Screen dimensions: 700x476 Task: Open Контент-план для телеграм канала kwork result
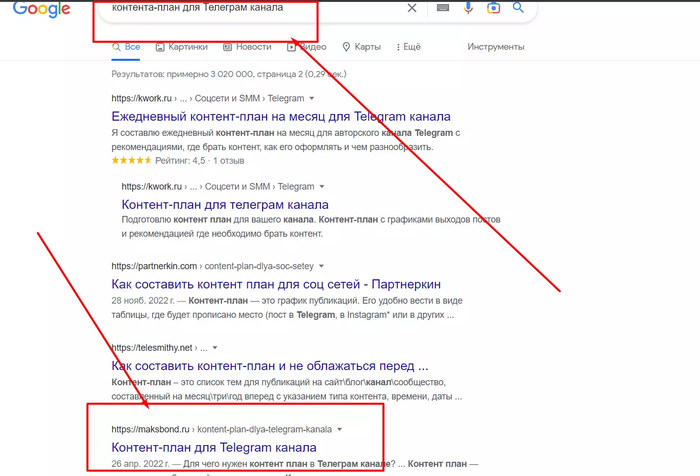225,205
